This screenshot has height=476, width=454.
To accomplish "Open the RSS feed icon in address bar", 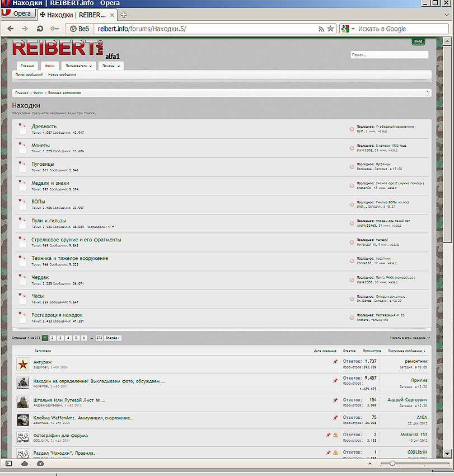I will pos(321,29).
